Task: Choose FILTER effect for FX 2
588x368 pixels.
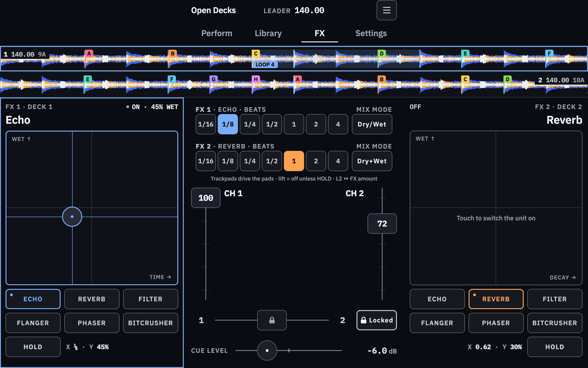Action: pyautogui.click(x=555, y=299)
